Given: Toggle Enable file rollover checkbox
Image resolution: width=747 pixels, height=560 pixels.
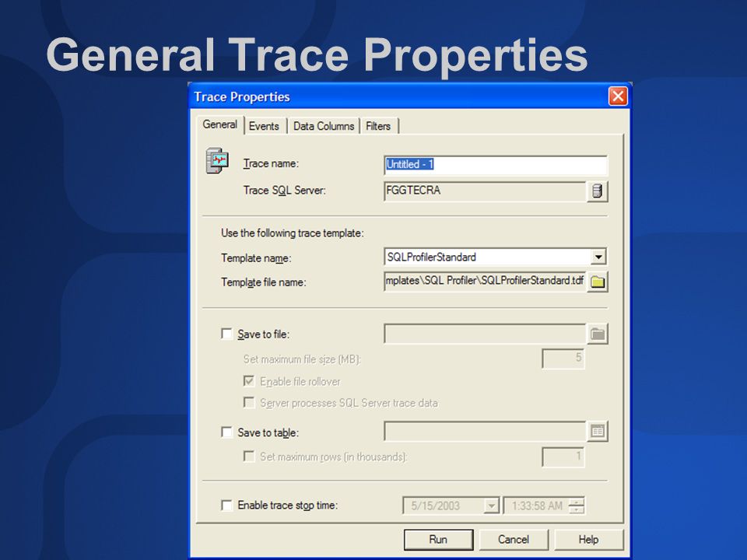Looking at the screenshot, I should (249, 381).
